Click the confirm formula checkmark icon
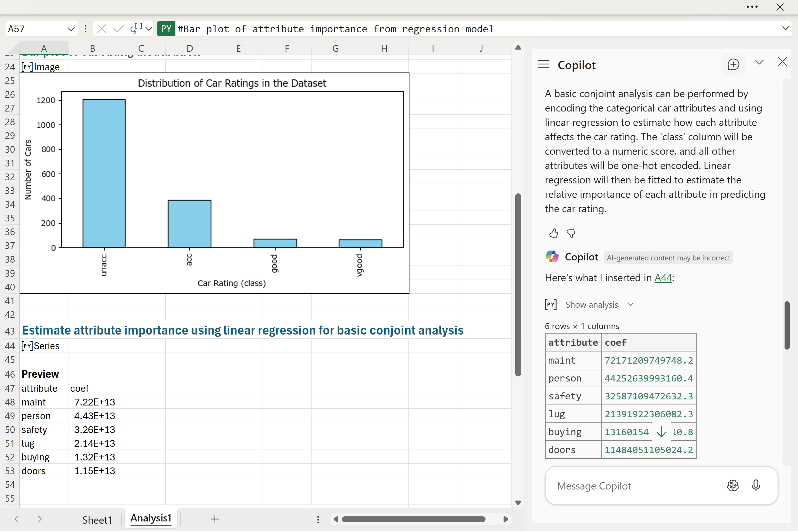The height and width of the screenshot is (532, 798). [119, 29]
